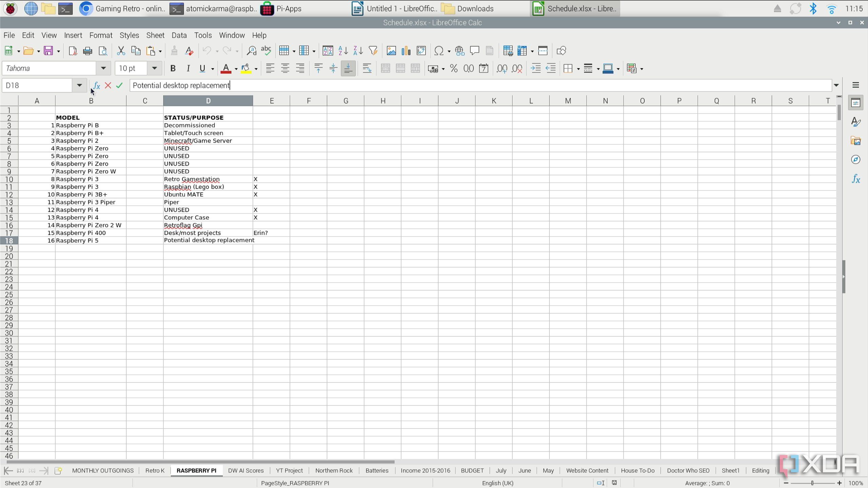This screenshot has height=488, width=868.
Task: Open the Data menu
Action: (x=179, y=35)
